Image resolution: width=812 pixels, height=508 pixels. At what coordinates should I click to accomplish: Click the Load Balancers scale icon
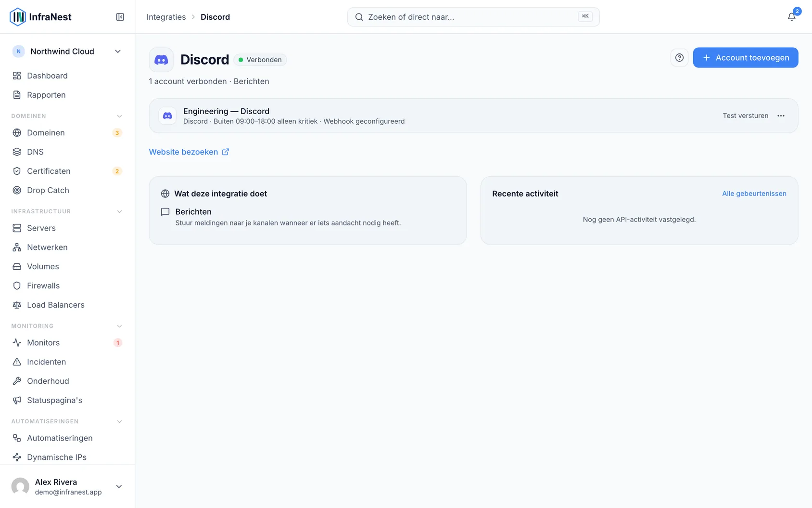click(x=17, y=305)
